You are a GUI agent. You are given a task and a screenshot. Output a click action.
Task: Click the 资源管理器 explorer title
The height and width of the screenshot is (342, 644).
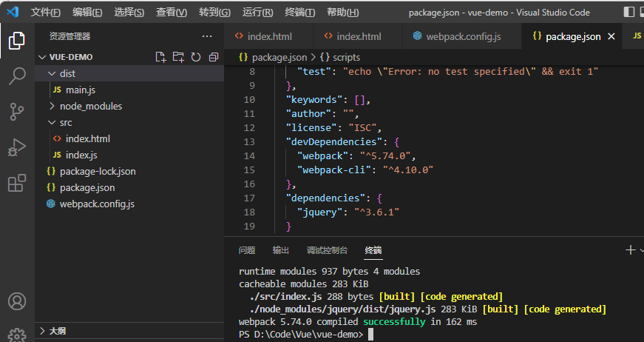70,36
